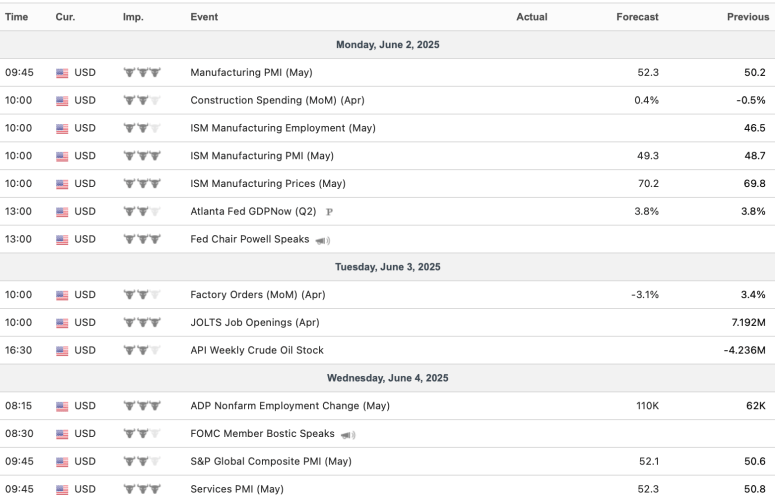Click the bull importance icons for Manufacturing PMI (May)
This screenshot has height=497, width=775.
142,72
